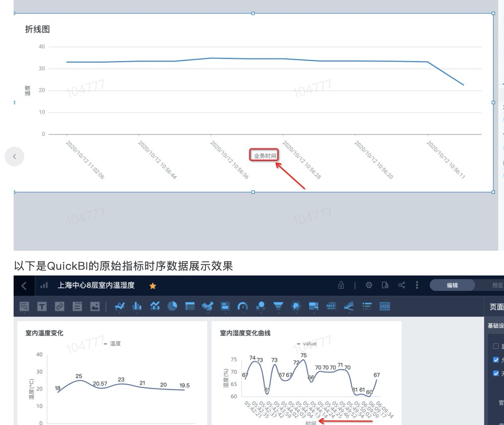The height and width of the screenshot is (425, 504).
Task: Click the highlighted 业务时间 axis label
Action: pyautogui.click(x=265, y=154)
